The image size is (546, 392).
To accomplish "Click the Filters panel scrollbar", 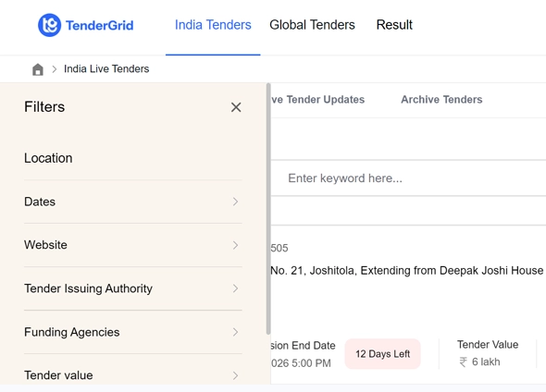I will coord(268,209).
